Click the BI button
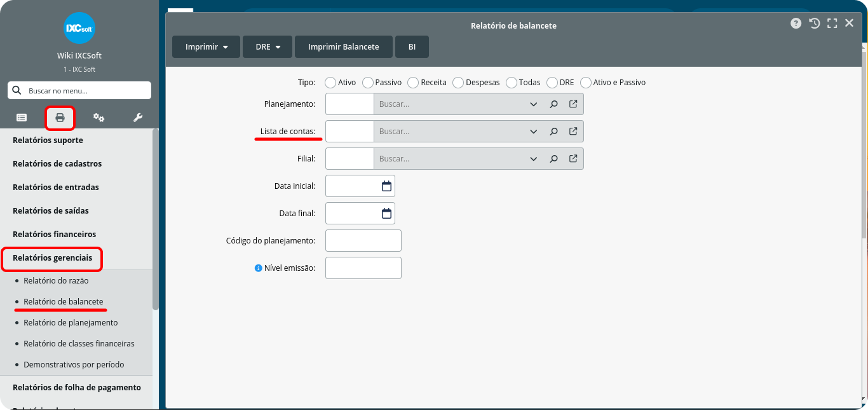868x410 pixels. point(412,47)
